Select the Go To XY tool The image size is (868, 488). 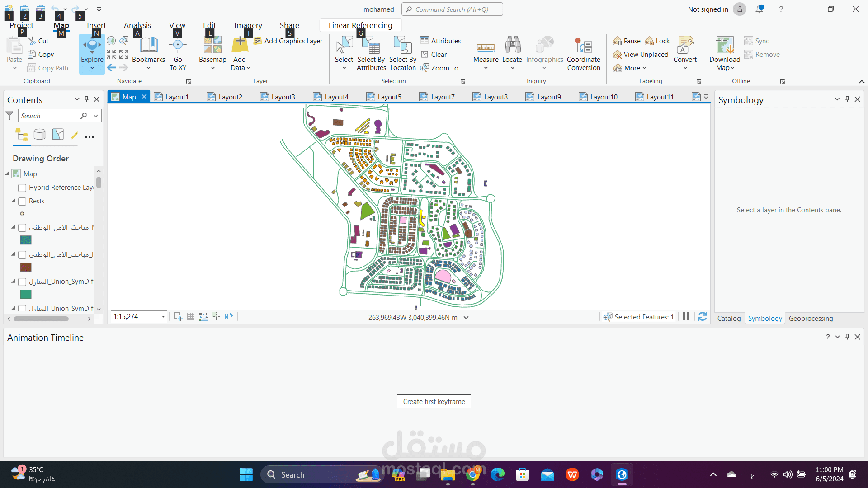click(178, 52)
